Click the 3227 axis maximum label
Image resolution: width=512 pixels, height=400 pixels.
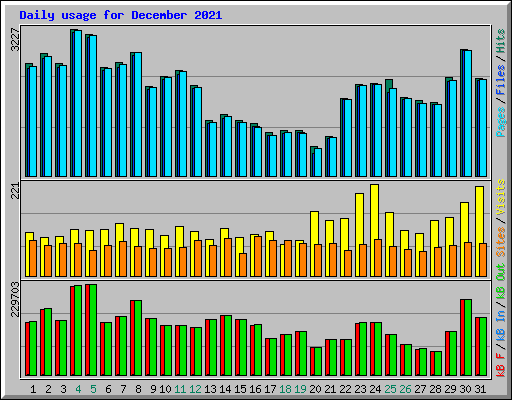coord(16,39)
